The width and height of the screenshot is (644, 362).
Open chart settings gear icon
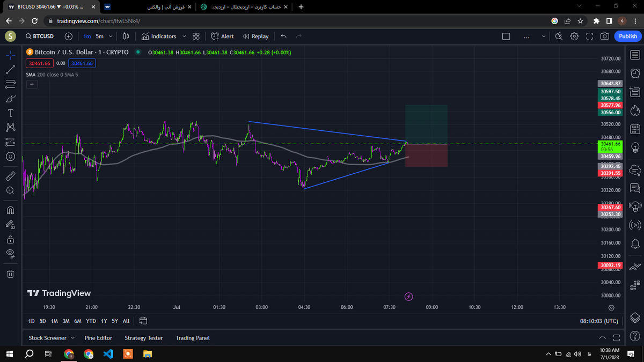(574, 36)
